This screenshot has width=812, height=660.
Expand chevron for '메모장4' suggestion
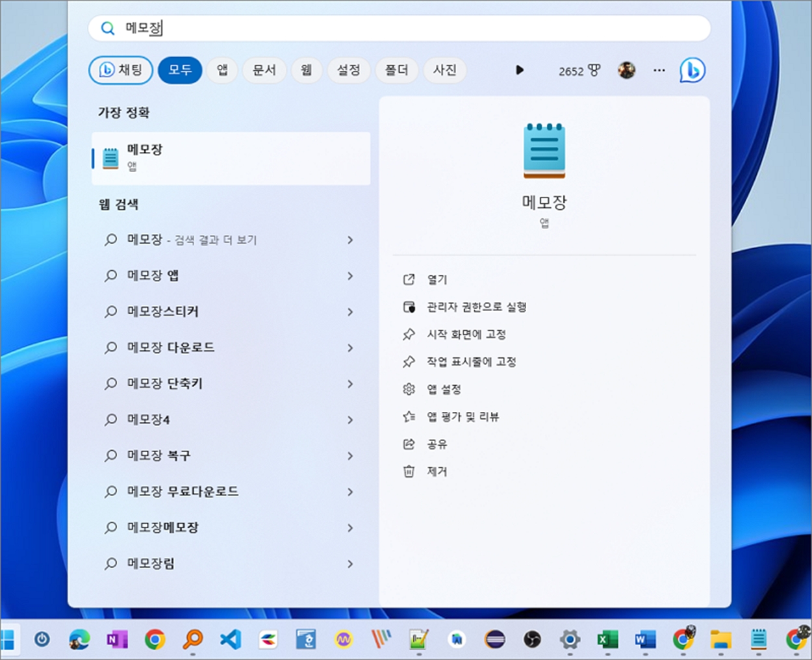coord(350,420)
